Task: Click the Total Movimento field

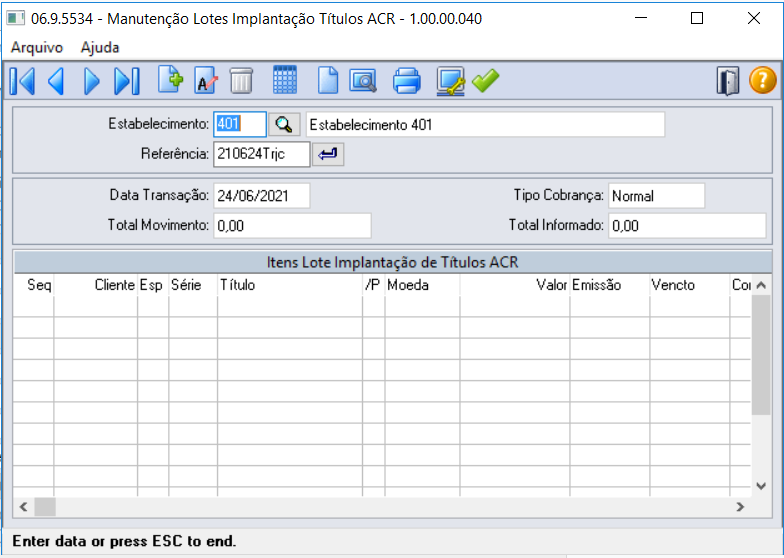Action: pos(292,226)
